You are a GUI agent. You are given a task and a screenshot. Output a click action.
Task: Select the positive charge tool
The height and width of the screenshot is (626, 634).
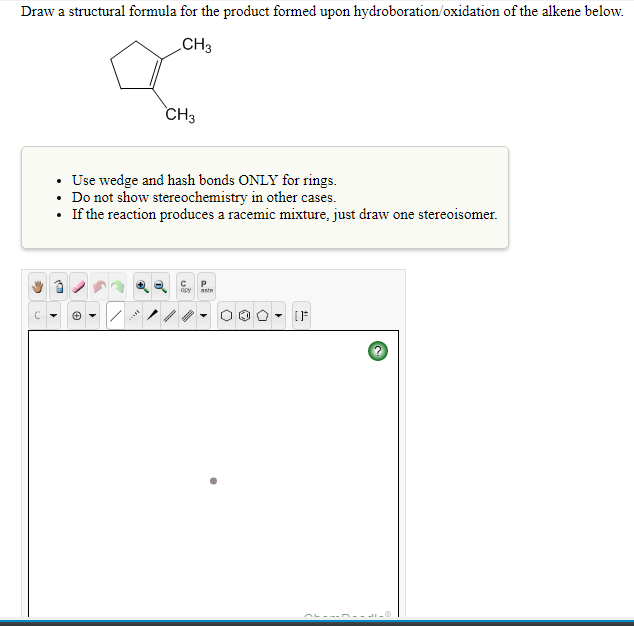coord(76,315)
